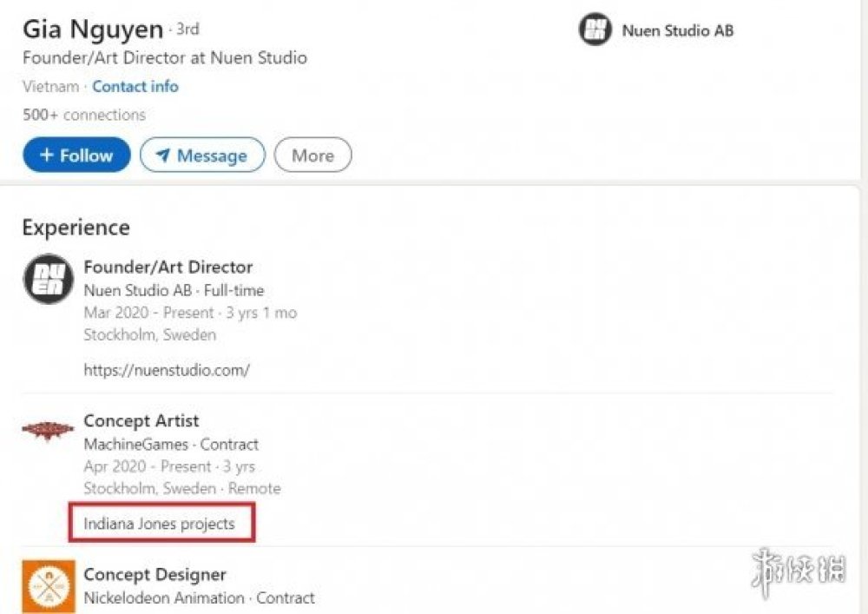This screenshot has height=614, width=868.
Task: Click the Nickelodeon Animation · Contract line
Action: point(199,598)
